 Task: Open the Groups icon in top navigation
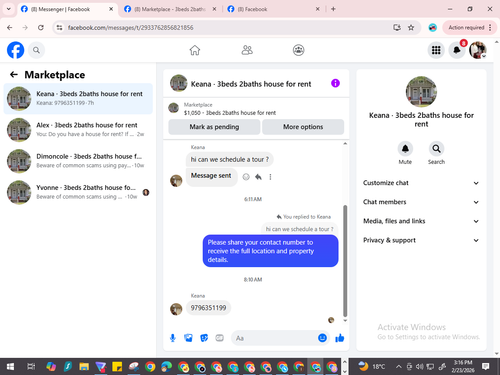point(298,50)
